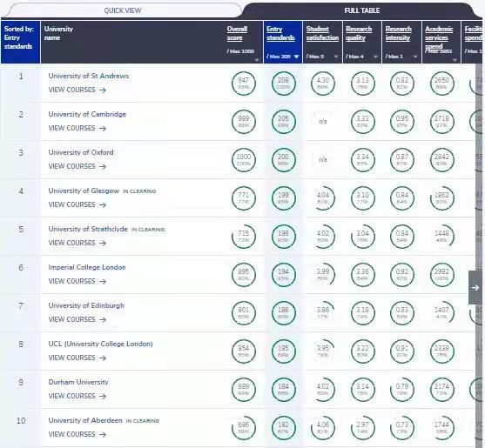Click Oxford overall score 1000 circle
The width and height of the screenshot is (485, 448).
click(x=244, y=160)
